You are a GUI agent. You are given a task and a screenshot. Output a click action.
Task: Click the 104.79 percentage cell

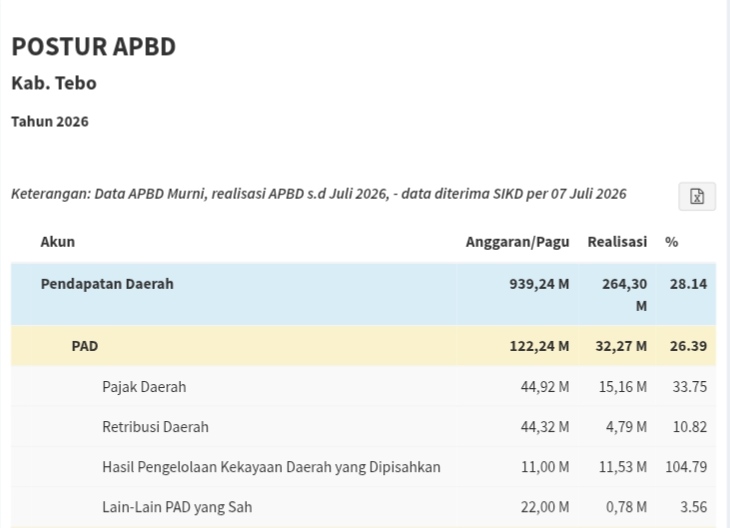coord(686,467)
